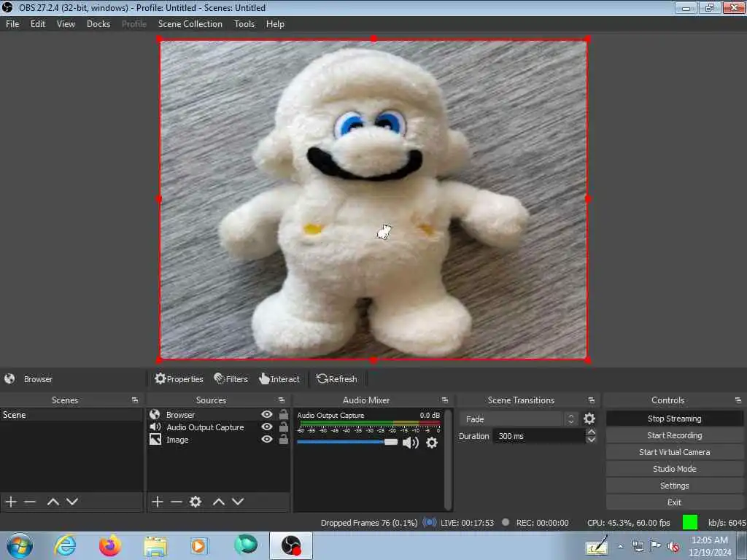Mute Audio Output Capture speaker icon
Viewport: 747px width, 560px height.
click(410, 443)
